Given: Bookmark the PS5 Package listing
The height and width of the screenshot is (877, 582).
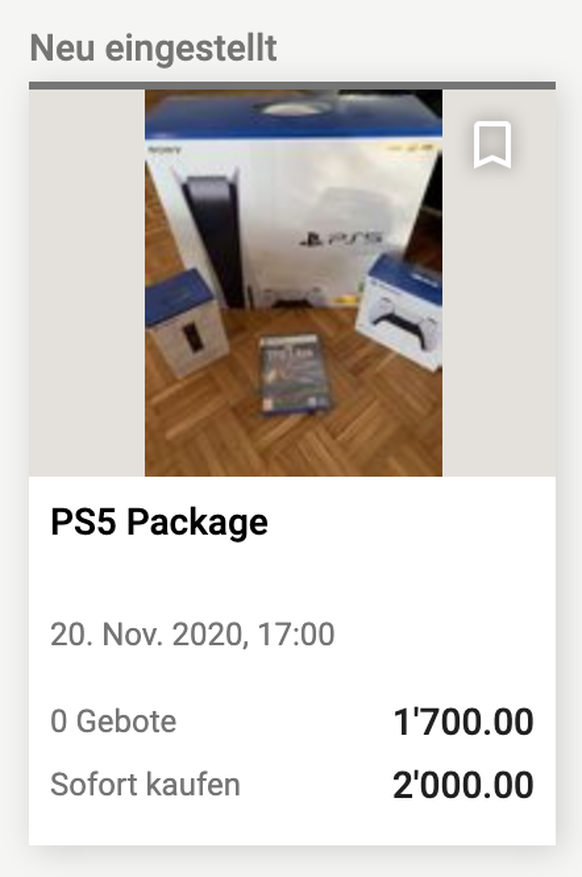Looking at the screenshot, I should pos(493,144).
